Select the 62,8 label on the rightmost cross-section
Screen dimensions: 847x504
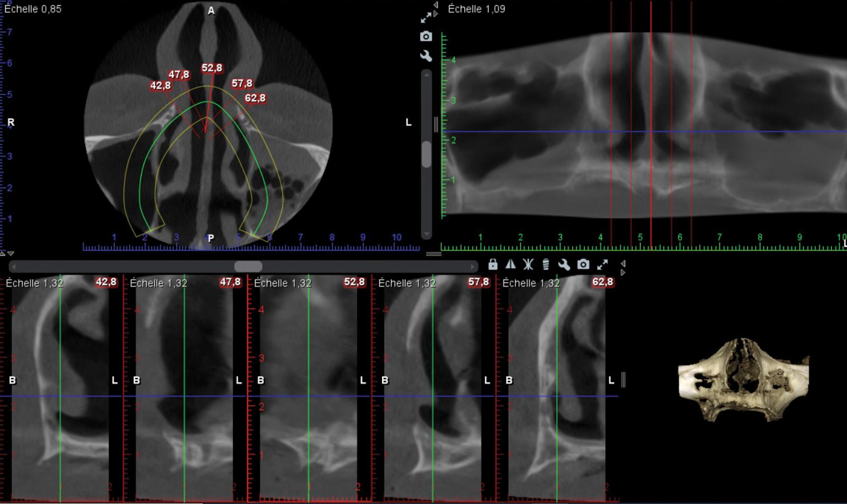[602, 283]
